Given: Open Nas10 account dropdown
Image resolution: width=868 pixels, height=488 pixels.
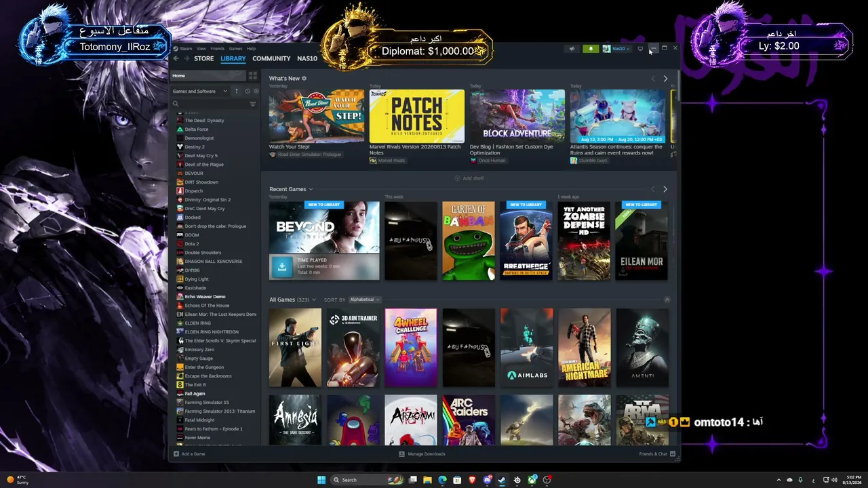Looking at the screenshot, I should coord(616,49).
